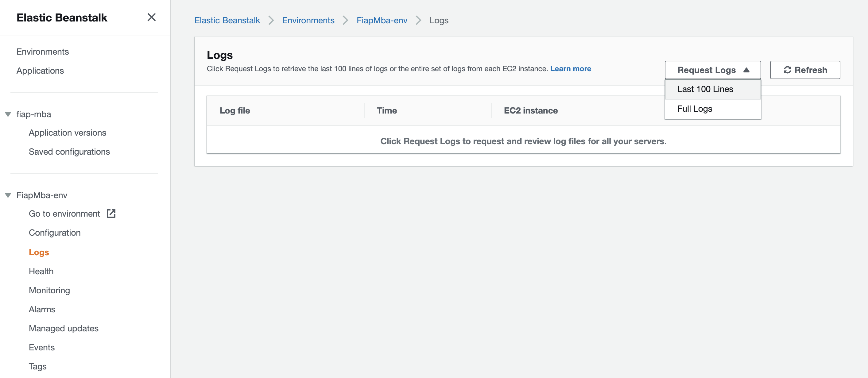Open the Configuration page
The width and height of the screenshot is (868, 378).
coord(55,233)
